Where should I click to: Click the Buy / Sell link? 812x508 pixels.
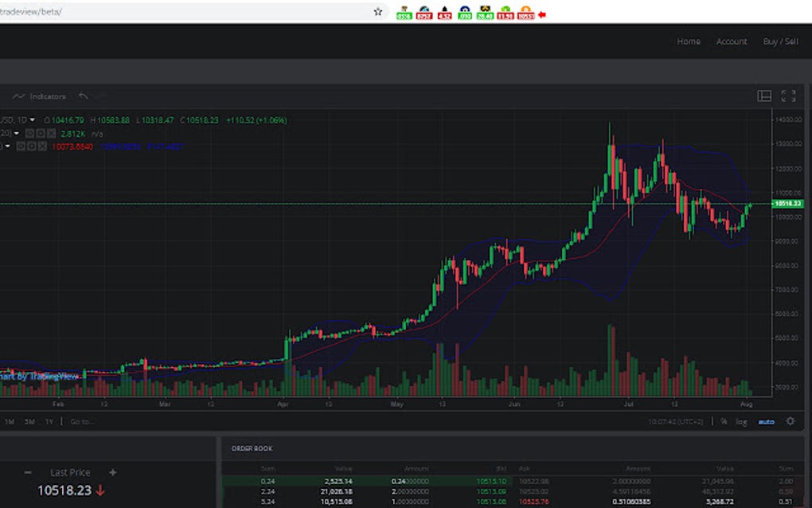pyautogui.click(x=779, y=41)
